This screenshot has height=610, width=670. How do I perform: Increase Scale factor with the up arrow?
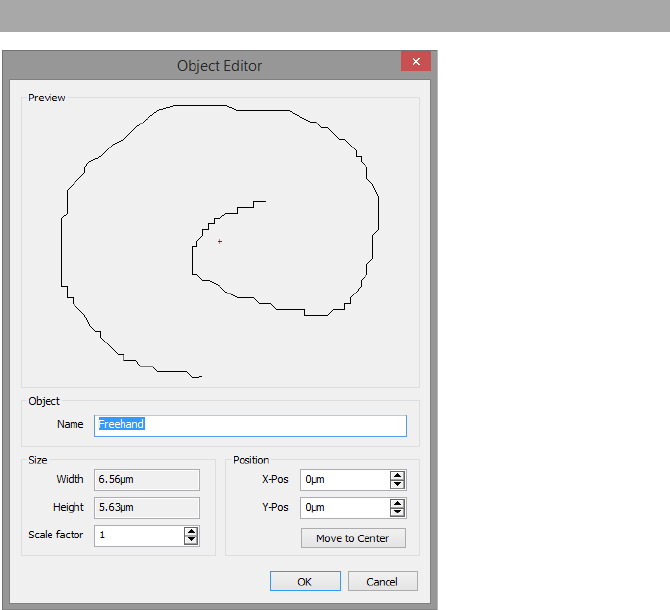[x=191, y=531]
